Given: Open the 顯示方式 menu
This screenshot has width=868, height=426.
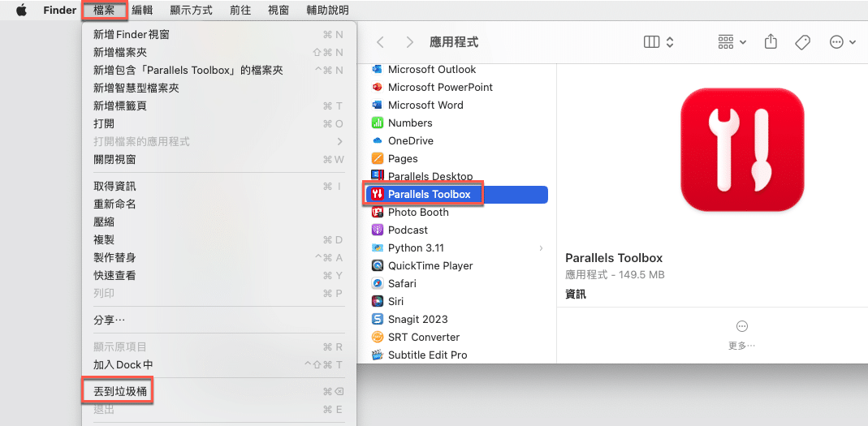Looking at the screenshot, I should click(x=191, y=10).
